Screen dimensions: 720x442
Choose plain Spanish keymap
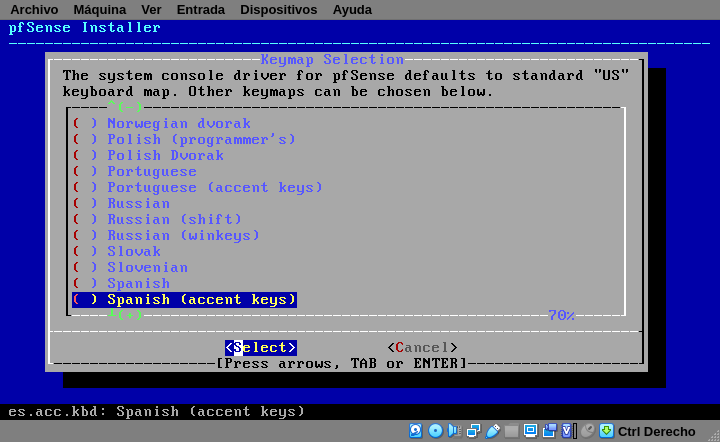click(x=121, y=284)
